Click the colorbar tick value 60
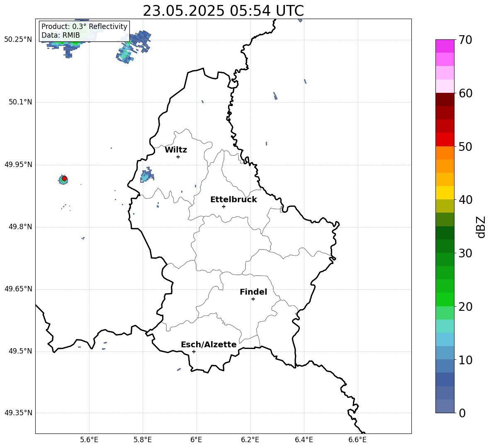The width and height of the screenshot is (491, 448). pyautogui.click(x=465, y=93)
